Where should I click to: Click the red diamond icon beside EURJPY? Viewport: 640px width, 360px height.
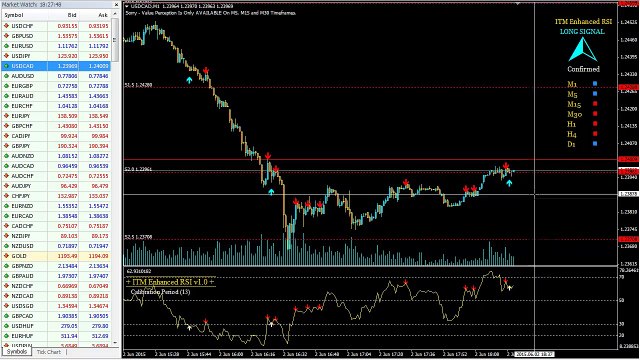tap(6, 116)
